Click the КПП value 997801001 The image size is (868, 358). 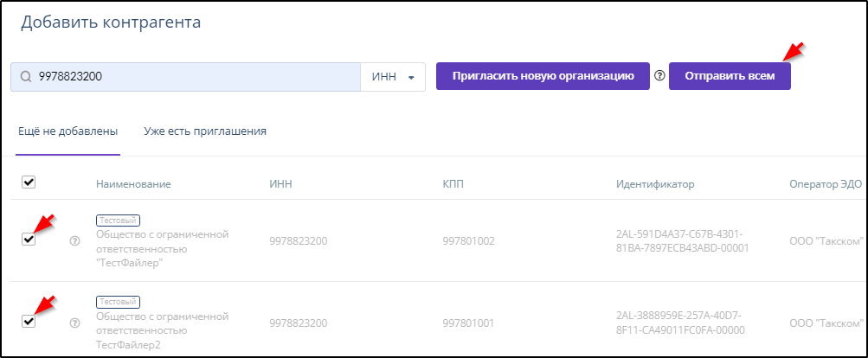tap(468, 323)
